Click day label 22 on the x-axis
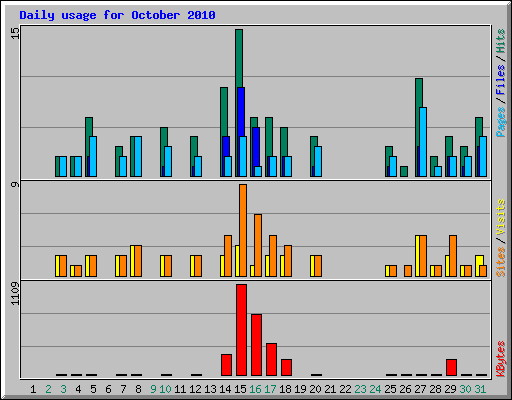 coord(345,389)
